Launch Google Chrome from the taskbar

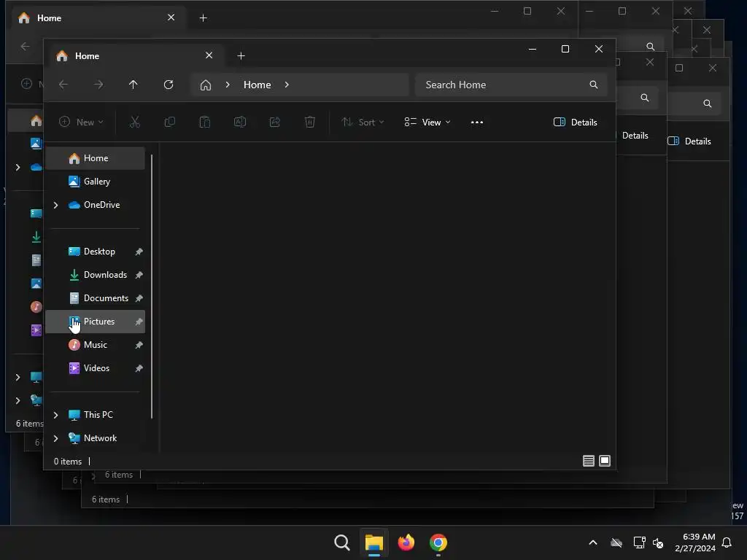[438, 542]
